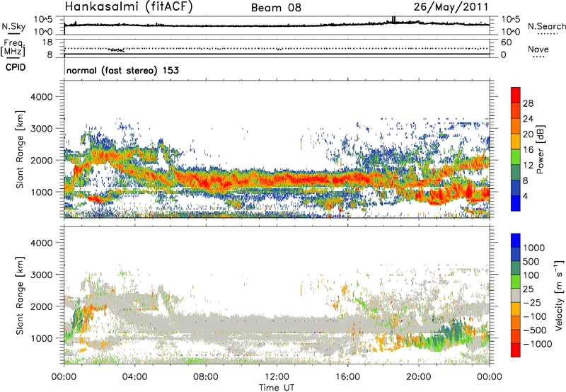The height and width of the screenshot is (392, 566).
Task: Click the 25 value on velocity color bar
Action: tap(529, 289)
